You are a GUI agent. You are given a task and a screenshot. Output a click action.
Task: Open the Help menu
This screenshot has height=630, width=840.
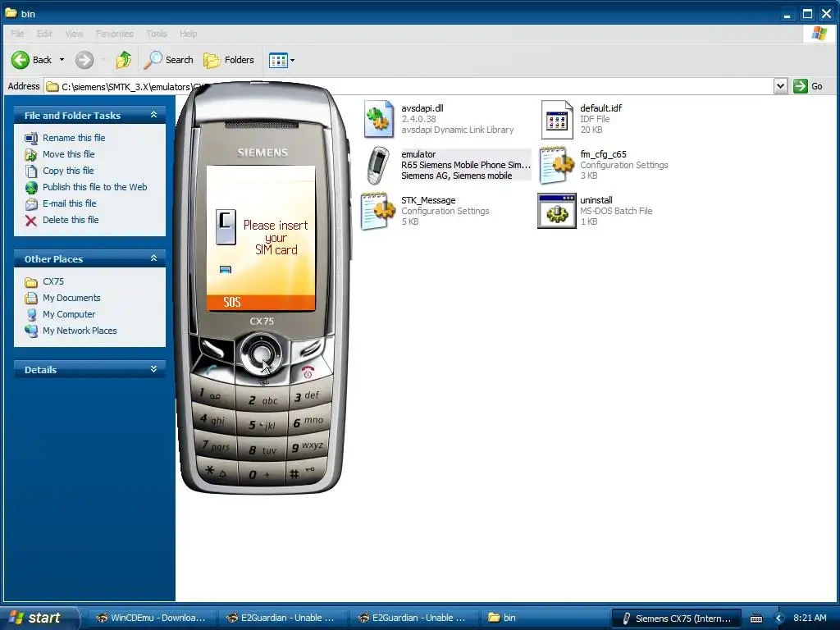click(188, 33)
